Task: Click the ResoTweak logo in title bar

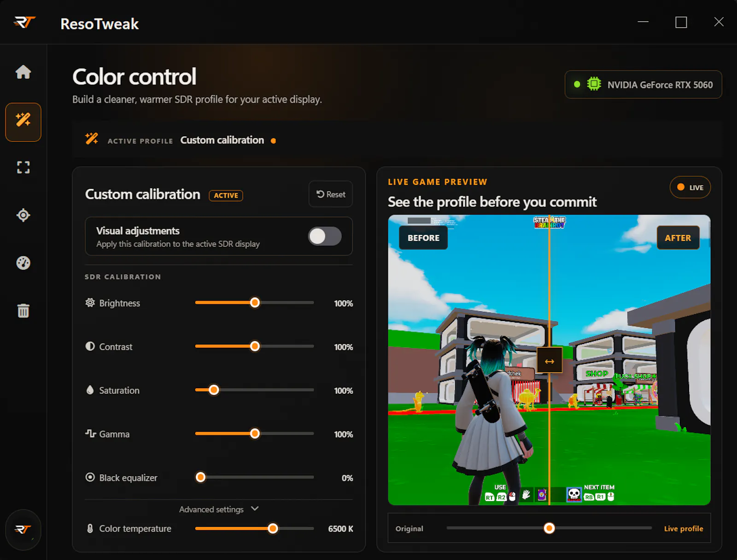Action: (24, 22)
